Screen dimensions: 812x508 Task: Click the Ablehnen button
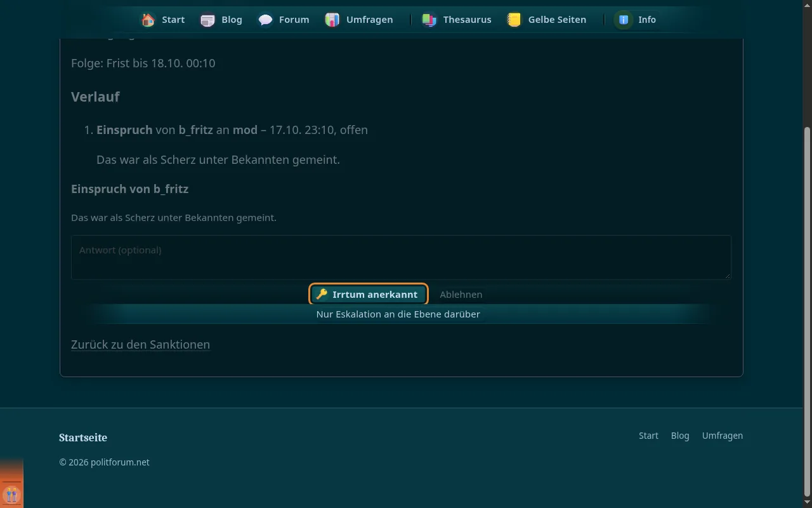[x=461, y=294]
